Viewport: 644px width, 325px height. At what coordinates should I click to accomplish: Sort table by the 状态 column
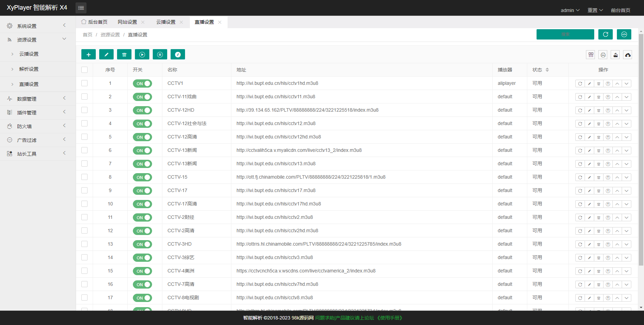(x=547, y=70)
